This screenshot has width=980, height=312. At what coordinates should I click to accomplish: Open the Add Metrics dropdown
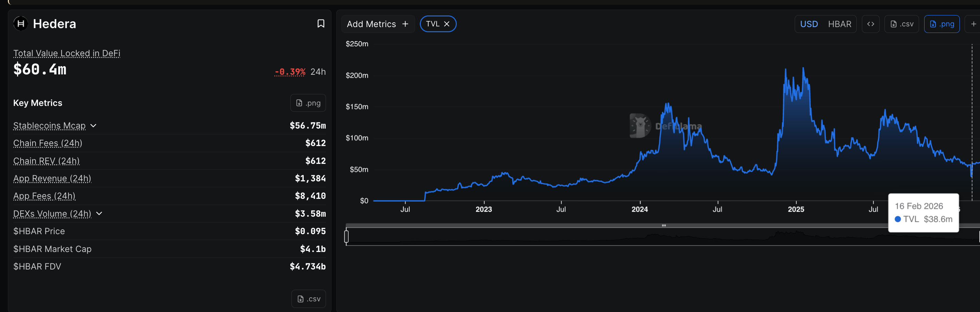coord(377,24)
